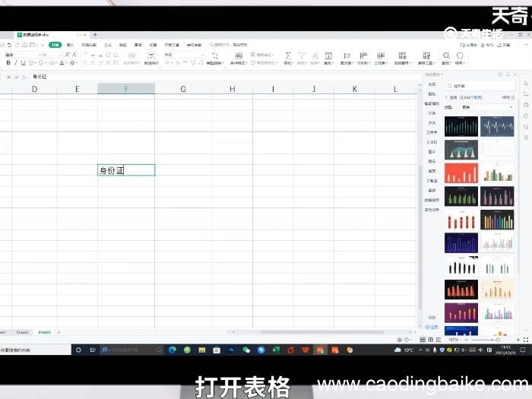Choose the teal bar chart thumbnail
The height and width of the screenshot is (399, 532).
(461, 126)
